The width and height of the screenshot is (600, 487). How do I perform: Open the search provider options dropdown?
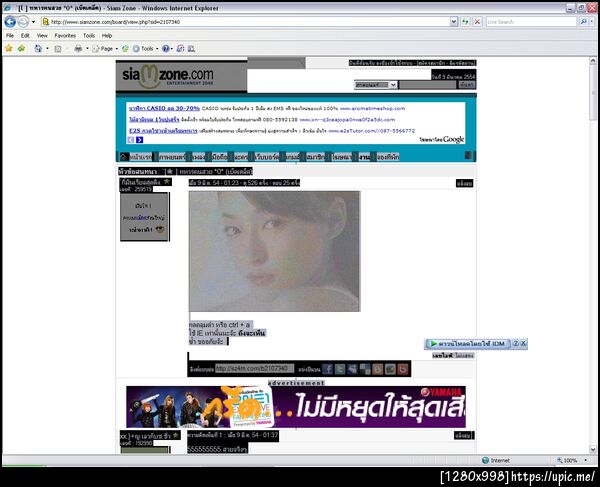coord(592,22)
